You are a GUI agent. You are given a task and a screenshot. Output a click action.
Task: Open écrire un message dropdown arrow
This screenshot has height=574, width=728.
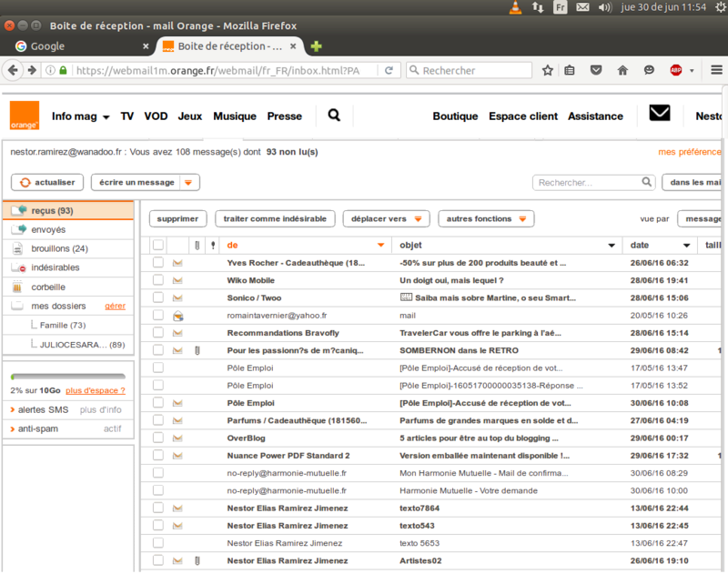point(188,182)
